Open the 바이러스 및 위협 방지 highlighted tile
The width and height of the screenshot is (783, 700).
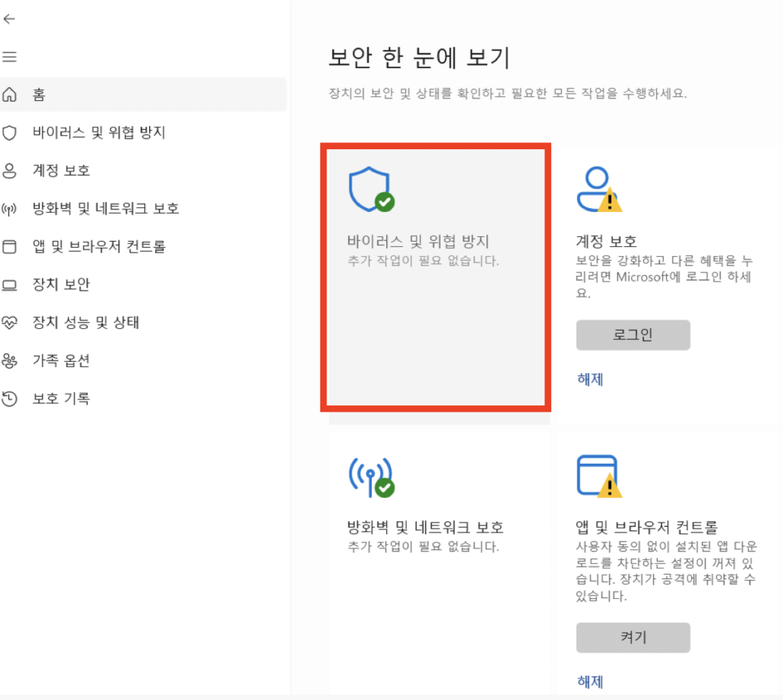(x=436, y=275)
